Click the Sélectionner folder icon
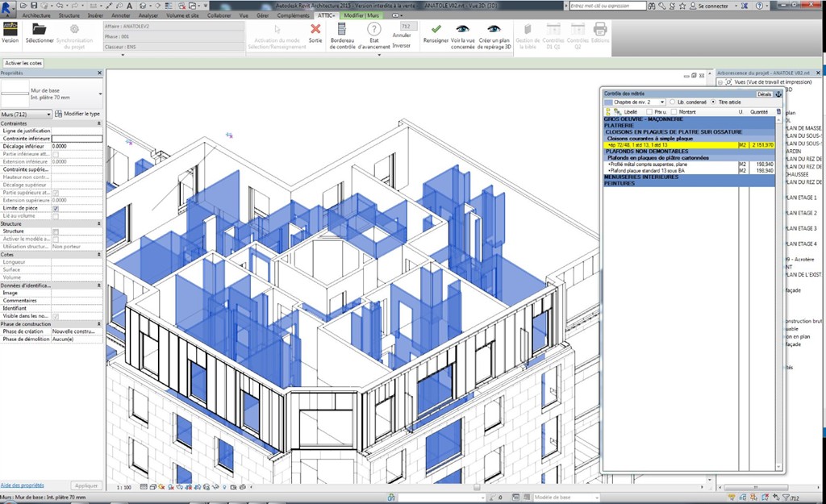Viewport: 826px width, 504px height. point(39,30)
